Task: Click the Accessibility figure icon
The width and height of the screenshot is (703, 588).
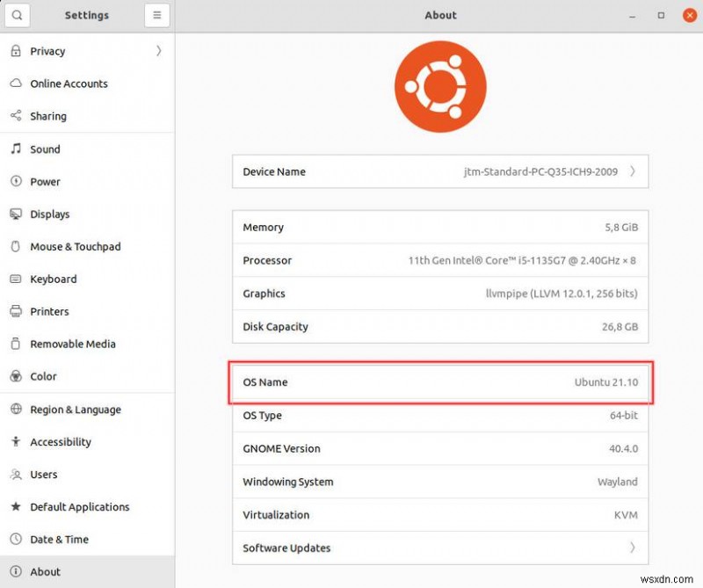Action: coord(16,441)
